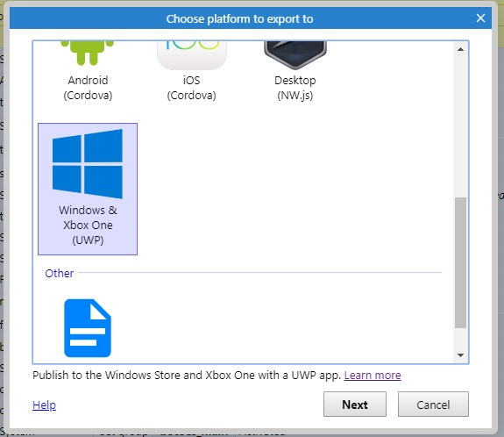Dismiss the dialog with Cancel
Screen dimensions: 504x437
click(x=433, y=405)
